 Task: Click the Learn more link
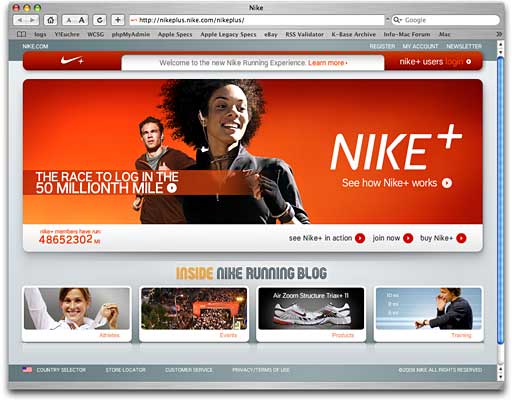click(x=328, y=63)
